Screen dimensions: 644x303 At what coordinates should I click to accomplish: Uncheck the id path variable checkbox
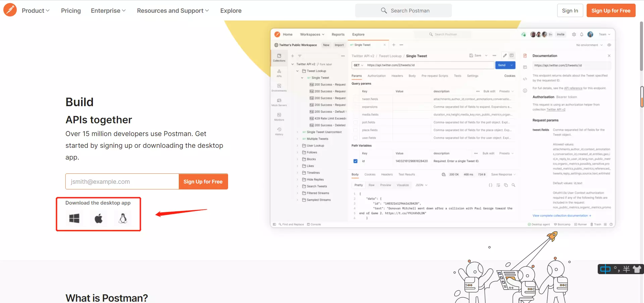356,161
